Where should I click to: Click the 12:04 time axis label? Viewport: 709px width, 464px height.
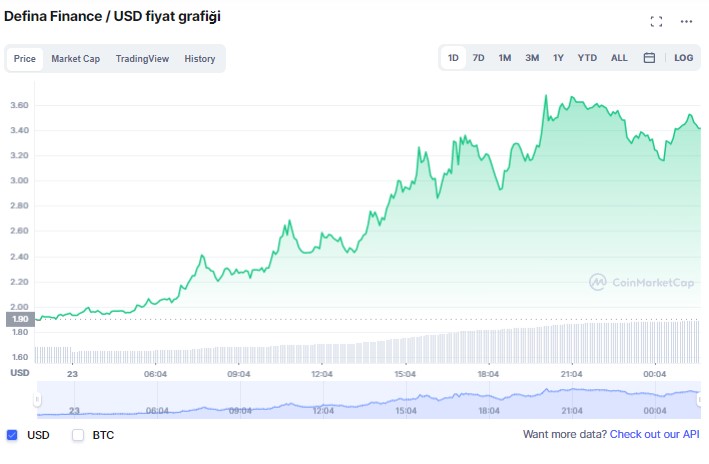point(322,374)
